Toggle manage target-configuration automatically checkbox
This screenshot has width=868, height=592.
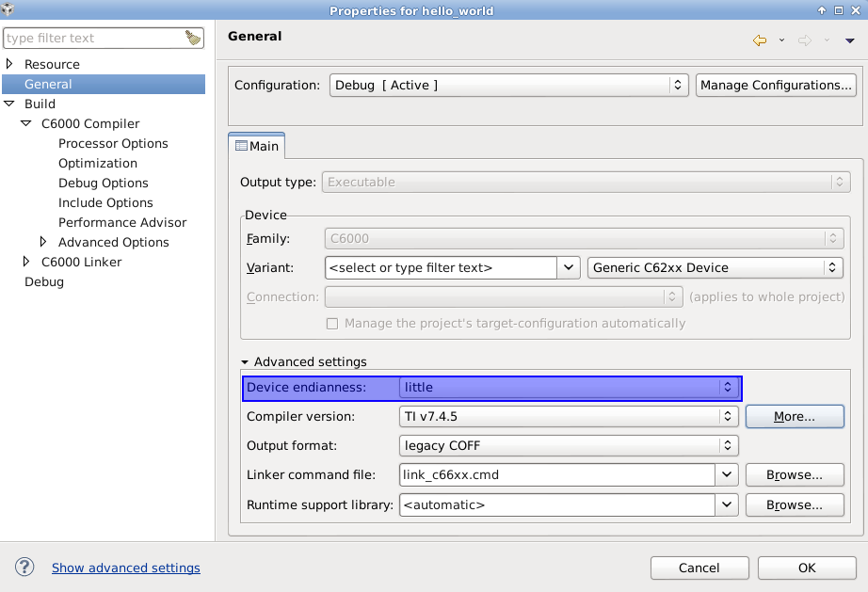[x=332, y=324]
